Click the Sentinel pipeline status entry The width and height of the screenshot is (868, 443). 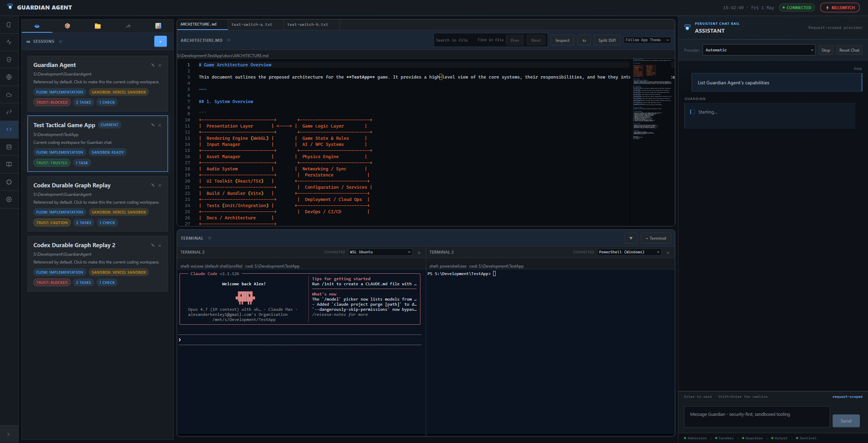[806, 438]
